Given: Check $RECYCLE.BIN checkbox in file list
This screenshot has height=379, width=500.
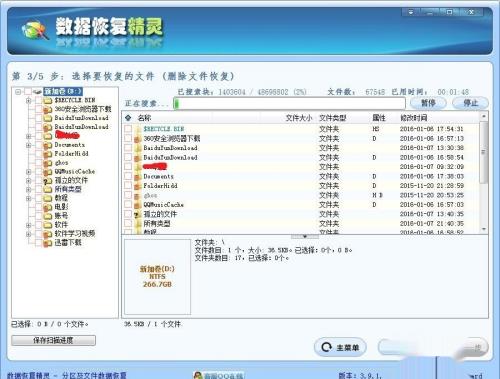Looking at the screenshot, I should click(128, 129).
